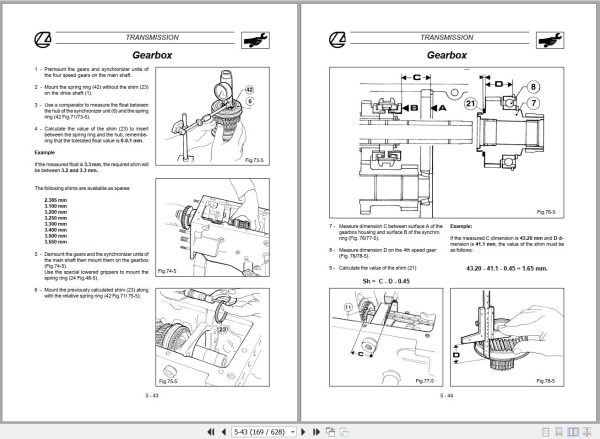Viewport: 600px width, 439px height.
Task: Click callout number 21 in Fig.76-5
Action: (471, 103)
